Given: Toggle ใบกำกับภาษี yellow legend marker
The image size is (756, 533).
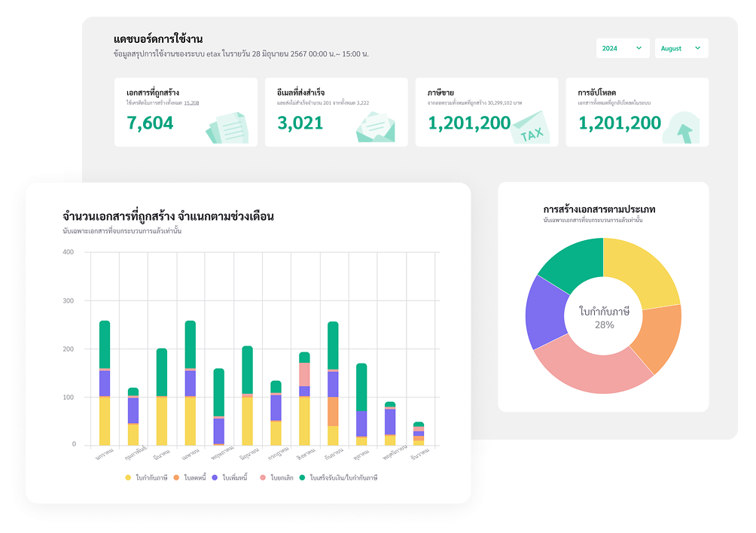Looking at the screenshot, I should (x=129, y=478).
